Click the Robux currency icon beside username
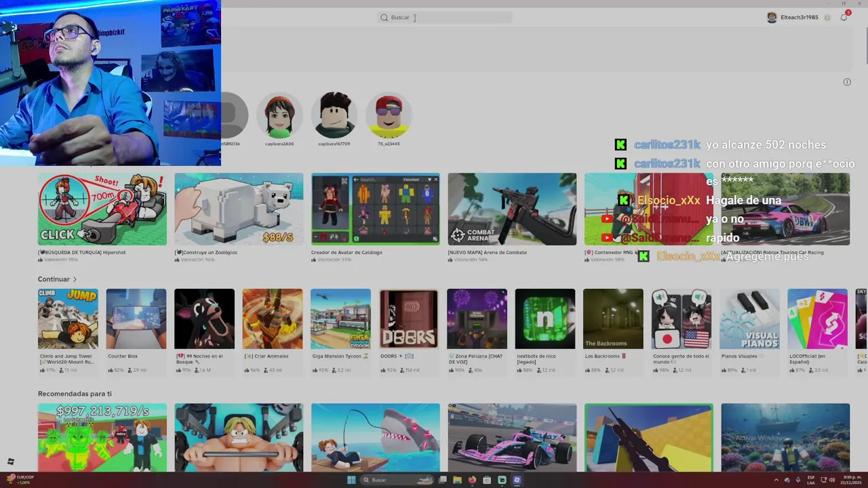 tap(827, 18)
